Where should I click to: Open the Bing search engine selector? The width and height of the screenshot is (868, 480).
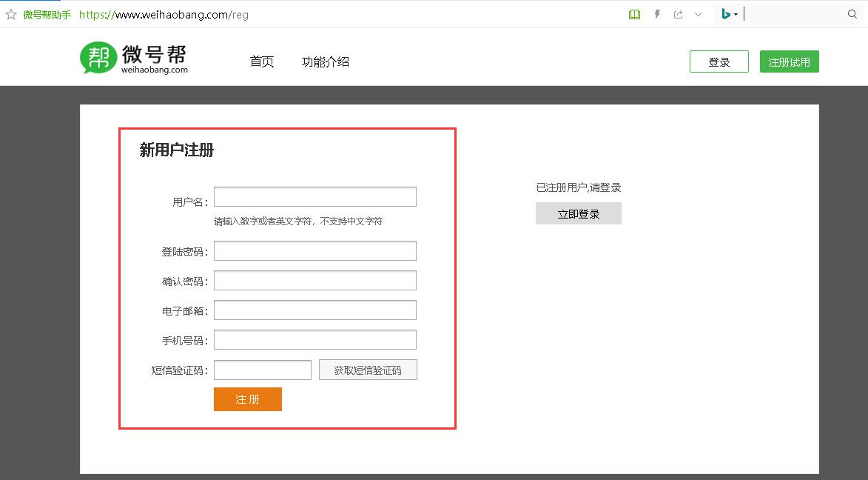click(729, 14)
